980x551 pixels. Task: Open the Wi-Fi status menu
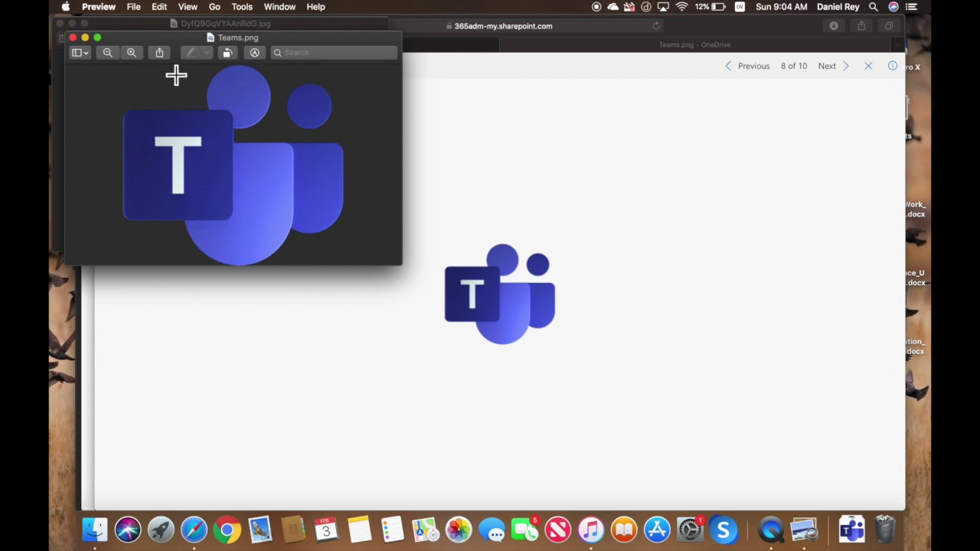point(681,7)
